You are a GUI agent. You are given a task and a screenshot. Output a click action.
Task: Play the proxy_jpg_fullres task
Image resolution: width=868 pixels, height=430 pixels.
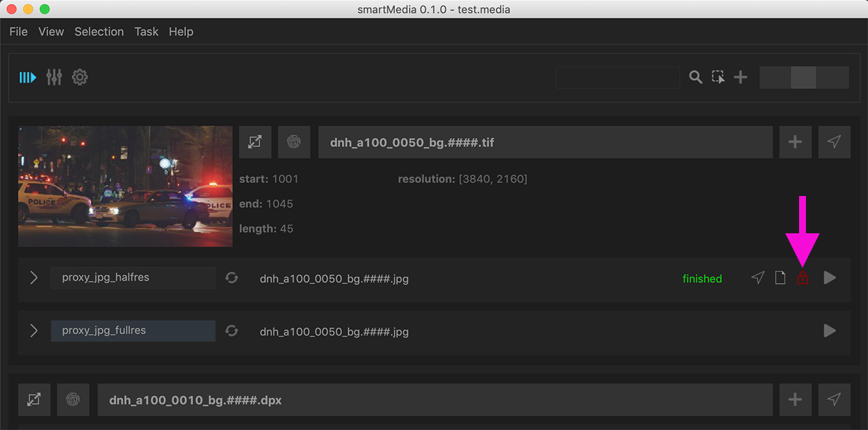tap(829, 331)
